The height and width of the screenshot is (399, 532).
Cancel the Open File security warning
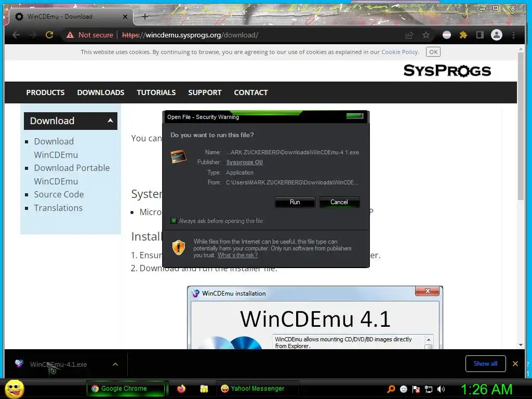tap(339, 202)
